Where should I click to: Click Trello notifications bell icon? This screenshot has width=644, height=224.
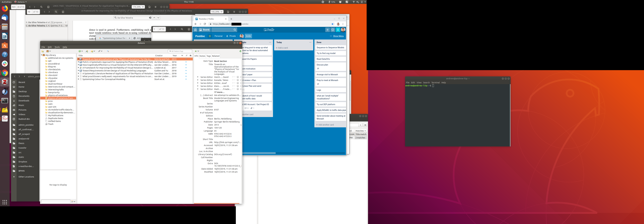(x=338, y=30)
